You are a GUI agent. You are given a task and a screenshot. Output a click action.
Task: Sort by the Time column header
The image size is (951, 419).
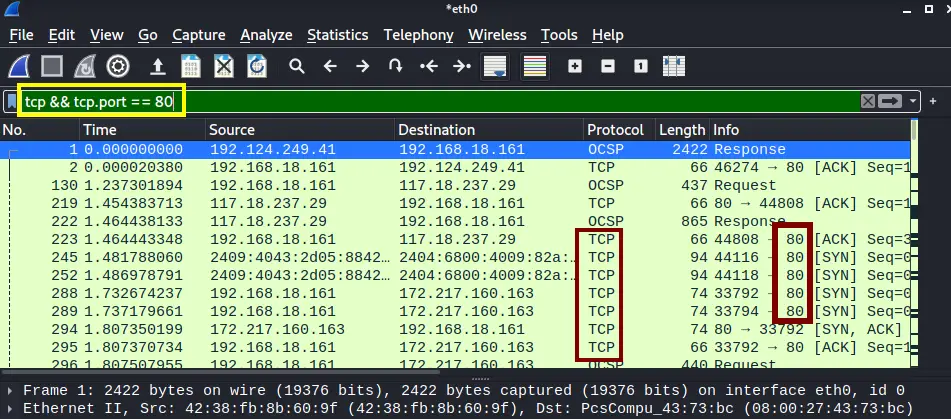coord(143,130)
